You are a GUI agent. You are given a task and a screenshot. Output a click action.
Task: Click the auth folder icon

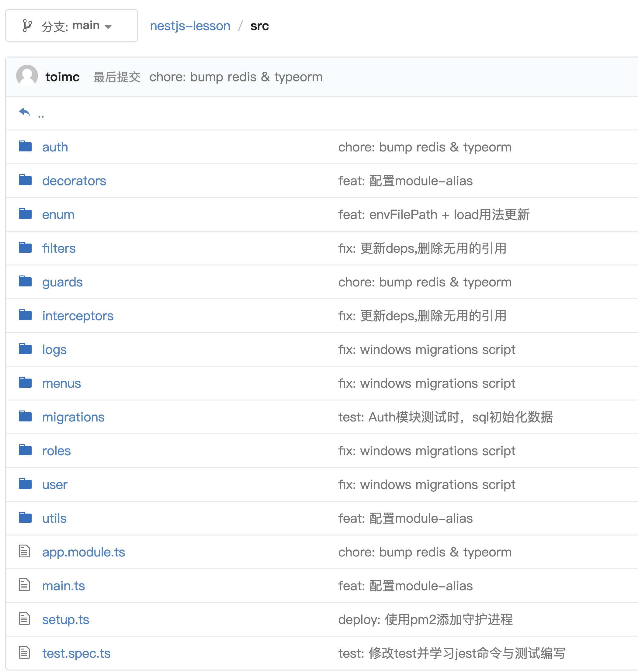(x=25, y=147)
